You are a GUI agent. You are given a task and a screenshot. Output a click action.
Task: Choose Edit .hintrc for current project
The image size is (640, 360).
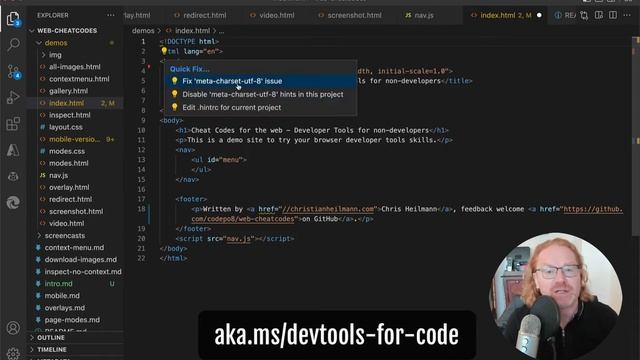[x=260, y=107]
